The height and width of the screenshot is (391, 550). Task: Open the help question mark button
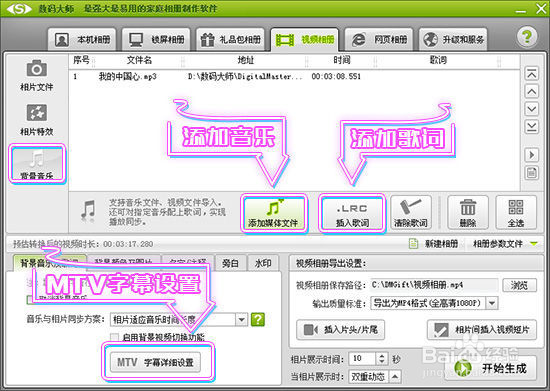526,37
